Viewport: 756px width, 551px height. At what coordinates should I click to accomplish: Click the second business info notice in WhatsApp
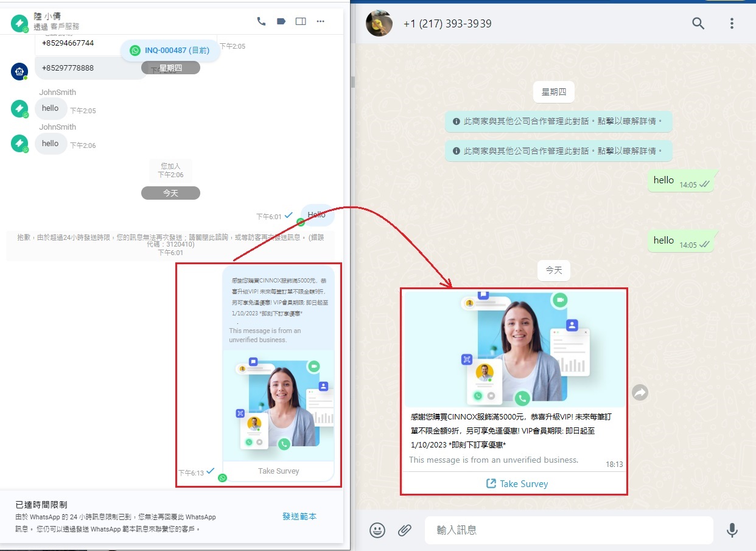point(559,150)
